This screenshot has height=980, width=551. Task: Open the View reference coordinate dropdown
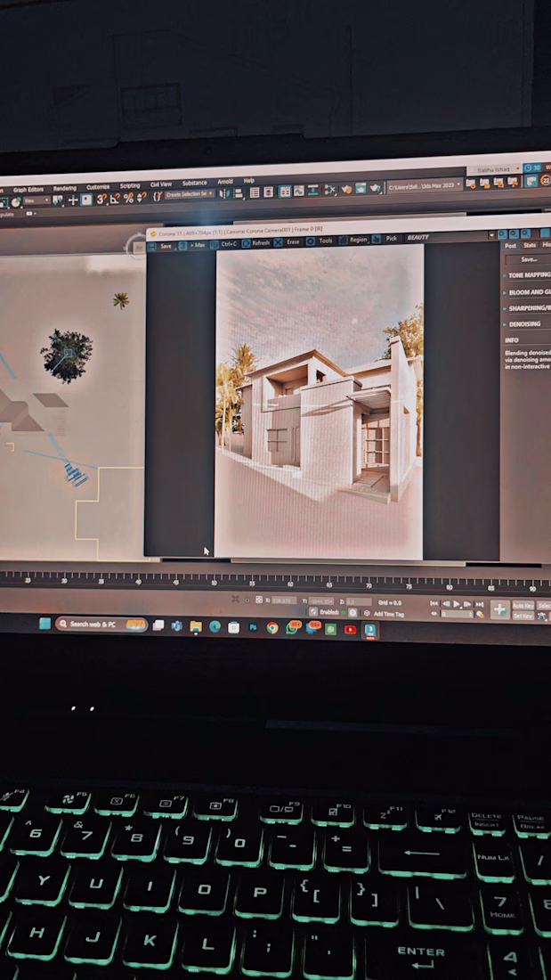pos(36,200)
